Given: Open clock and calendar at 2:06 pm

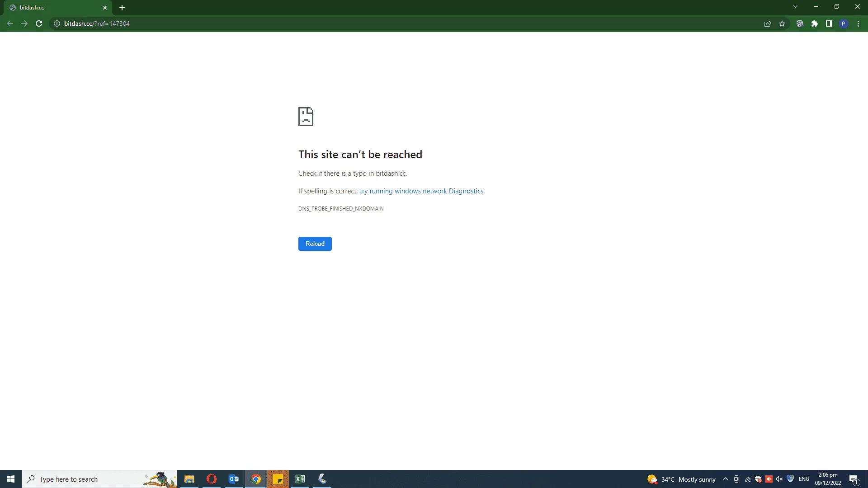Looking at the screenshot, I should click(x=828, y=479).
